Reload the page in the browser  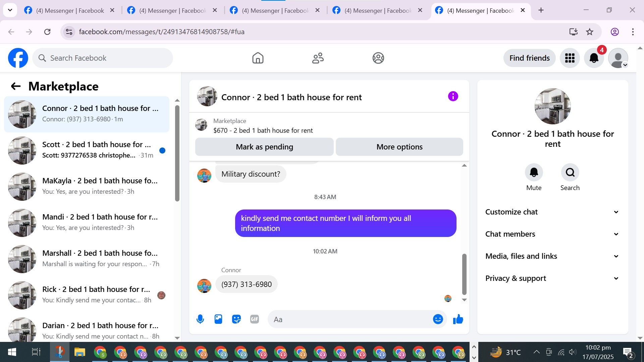(47, 32)
